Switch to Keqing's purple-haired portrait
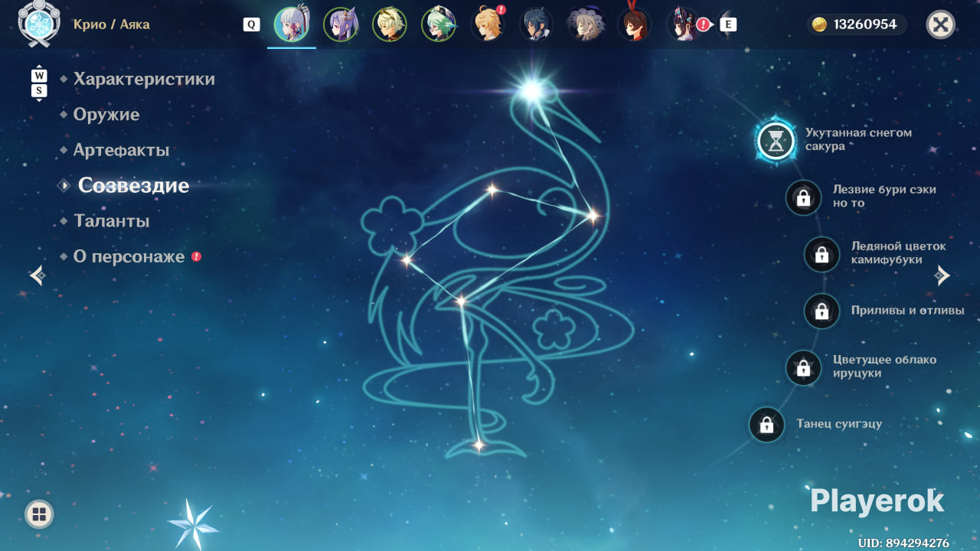Screen dimensions: 980x551 tap(341, 24)
